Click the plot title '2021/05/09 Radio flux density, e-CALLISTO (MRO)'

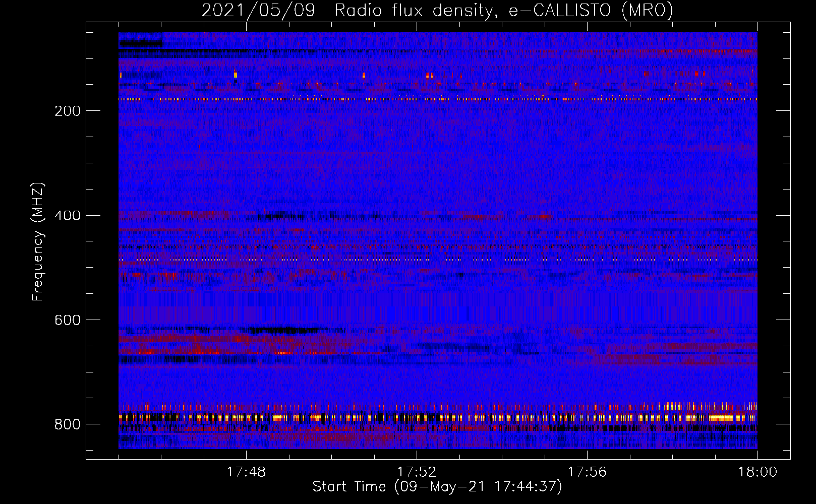coord(437,10)
